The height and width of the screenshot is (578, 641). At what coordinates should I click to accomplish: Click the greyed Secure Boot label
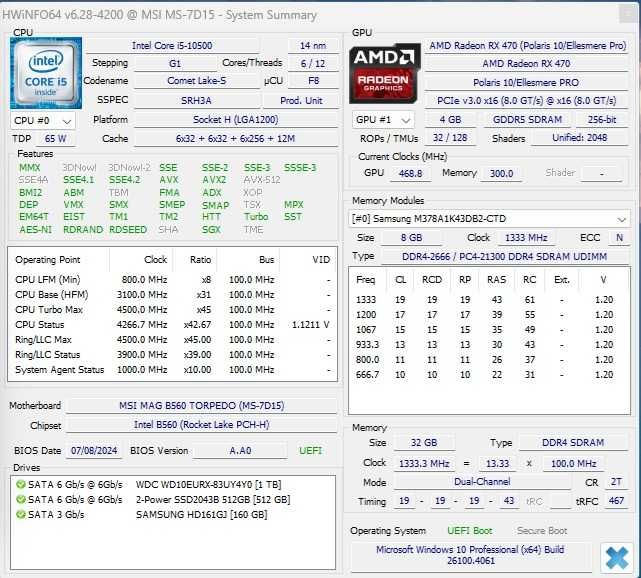542,531
